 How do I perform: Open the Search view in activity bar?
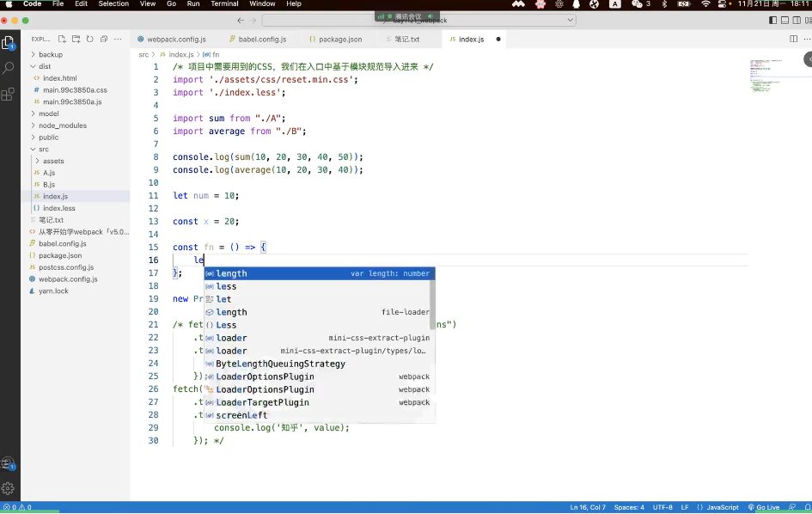(9, 67)
